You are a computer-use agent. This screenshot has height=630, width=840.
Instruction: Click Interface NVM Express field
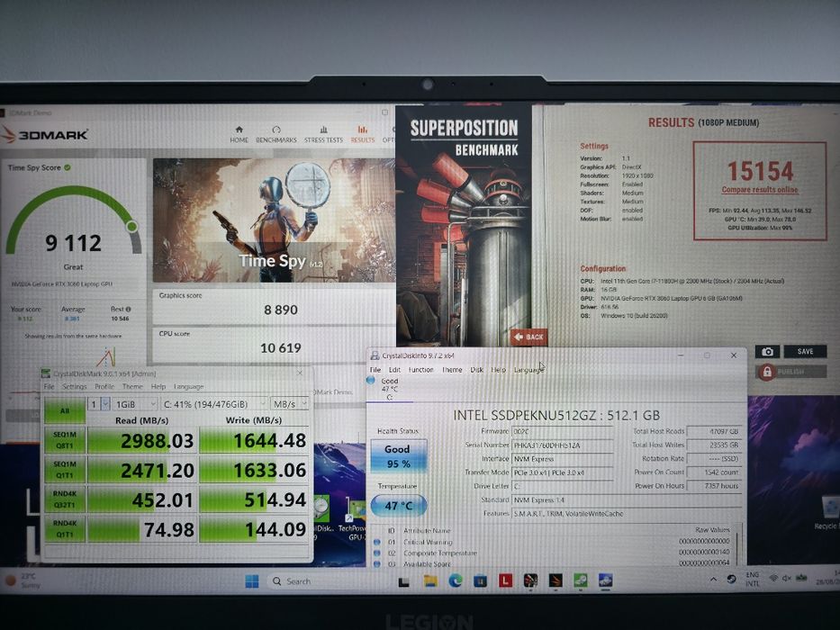tap(563, 459)
